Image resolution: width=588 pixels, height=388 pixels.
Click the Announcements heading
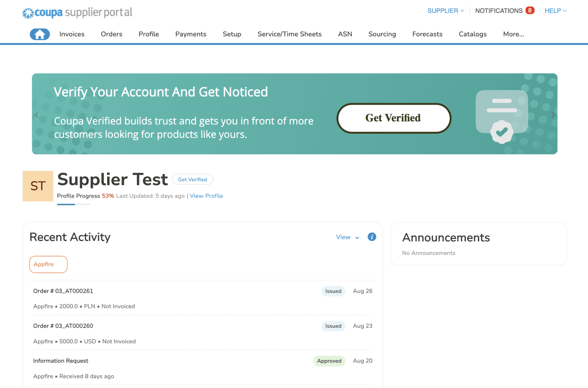[x=446, y=237]
